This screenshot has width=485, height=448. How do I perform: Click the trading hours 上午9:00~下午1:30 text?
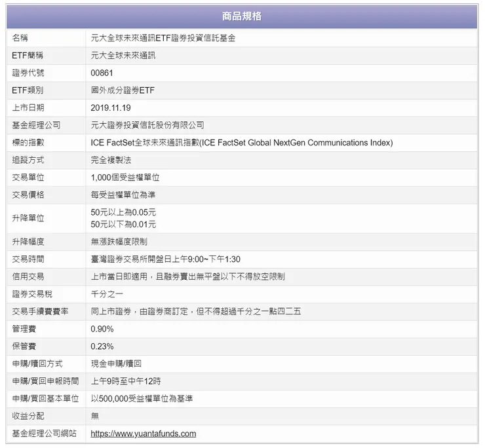coord(206,259)
